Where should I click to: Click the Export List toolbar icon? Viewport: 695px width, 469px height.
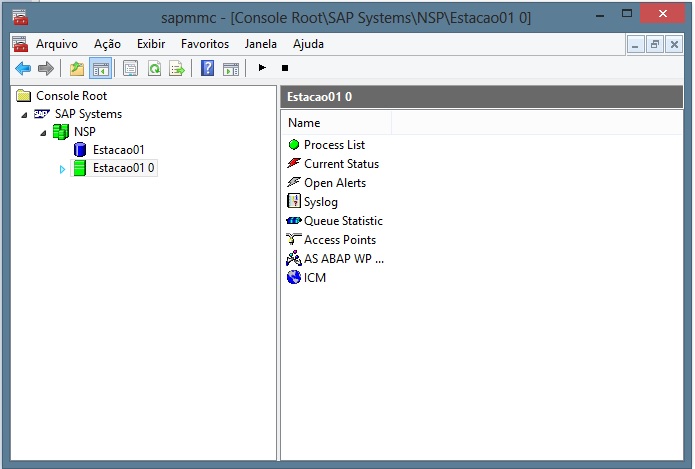pos(177,68)
